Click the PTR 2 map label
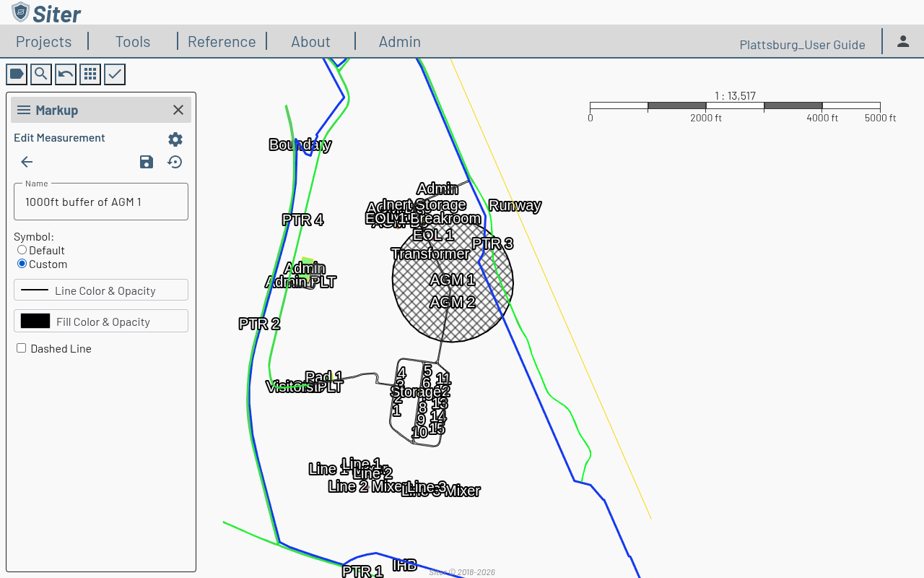This screenshot has height=578, width=924. 259,324
